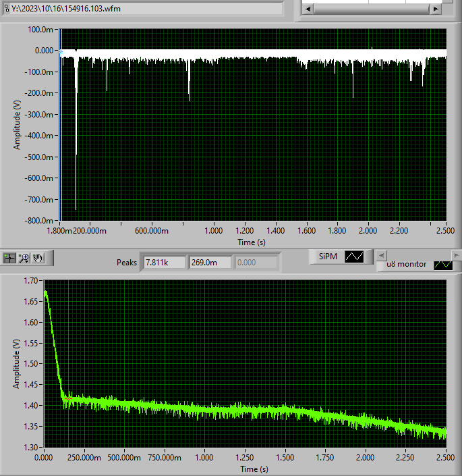Image resolution: width=462 pixels, height=476 pixels.
Task: Click the lower graph Amplitude (V) label
Action: tap(16, 364)
